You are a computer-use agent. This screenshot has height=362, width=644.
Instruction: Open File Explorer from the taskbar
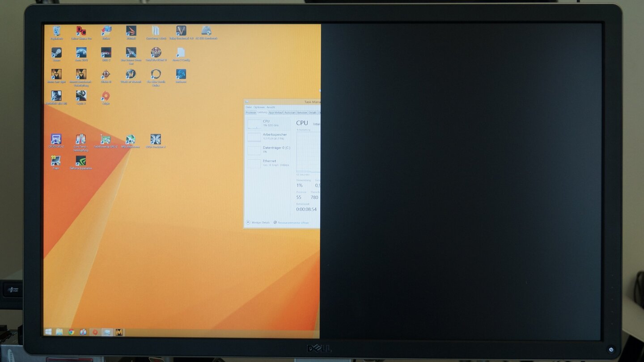click(59, 332)
